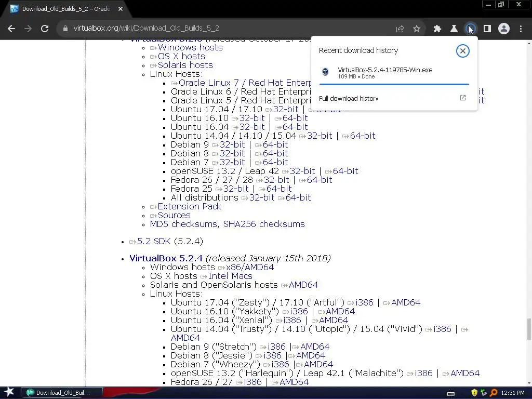Open Ubuntu 16.04 32-bit link

coord(252,127)
